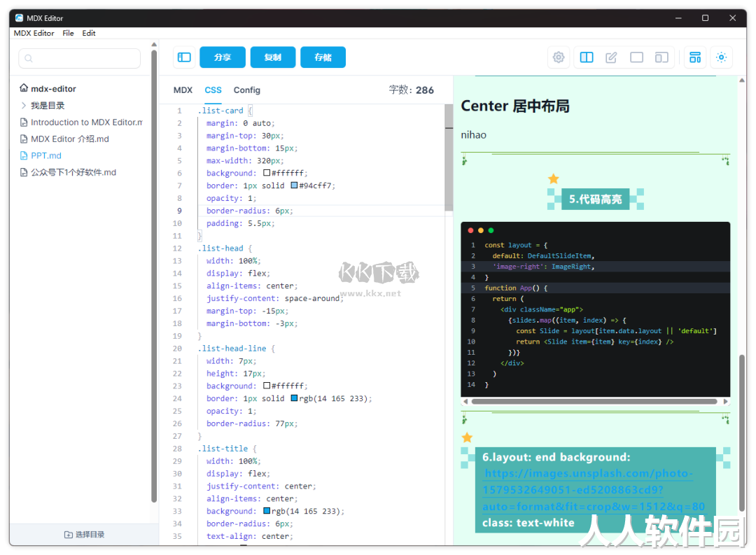756x555 pixels.
Task: Click file icon beside Introduction to MDX Editor
Action: point(24,122)
